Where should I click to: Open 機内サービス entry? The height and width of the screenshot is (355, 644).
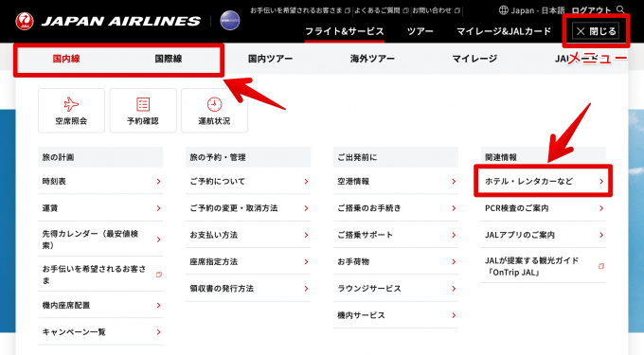coord(396,315)
